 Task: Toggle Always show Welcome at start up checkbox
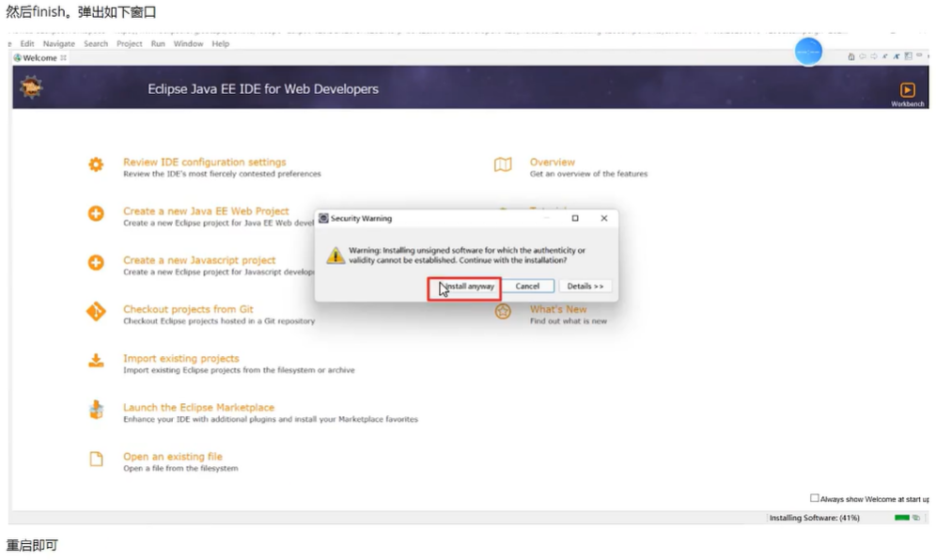pyautogui.click(x=814, y=498)
